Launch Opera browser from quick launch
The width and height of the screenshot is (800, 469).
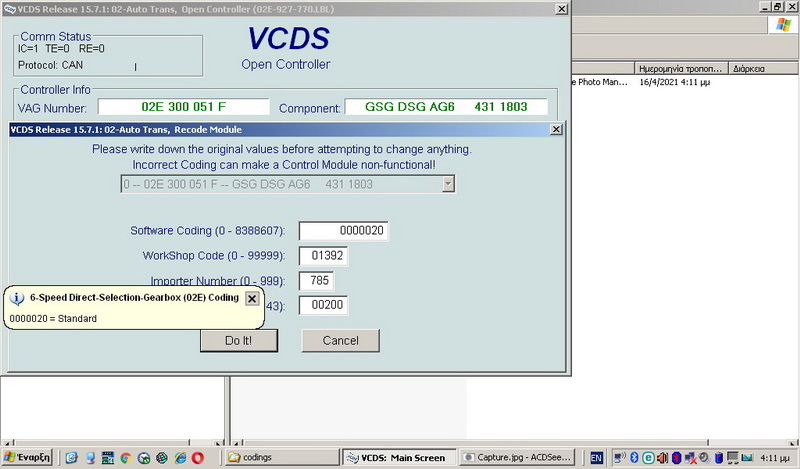point(198,458)
